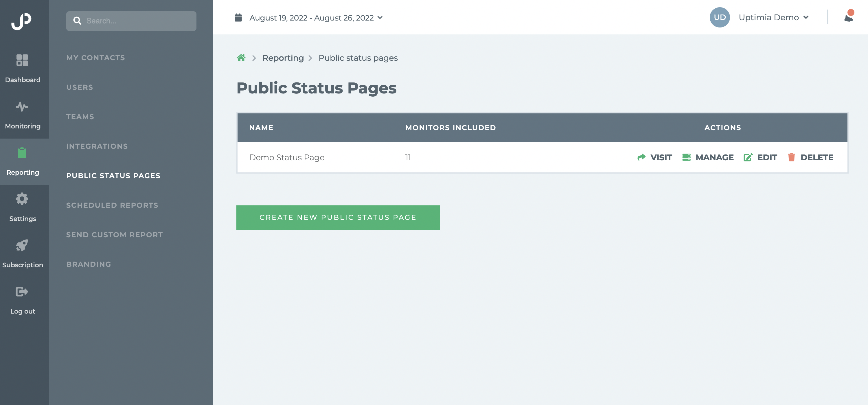Click the Log out door icon
Image resolution: width=868 pixels, height=405 pixels.
[22, 291]
